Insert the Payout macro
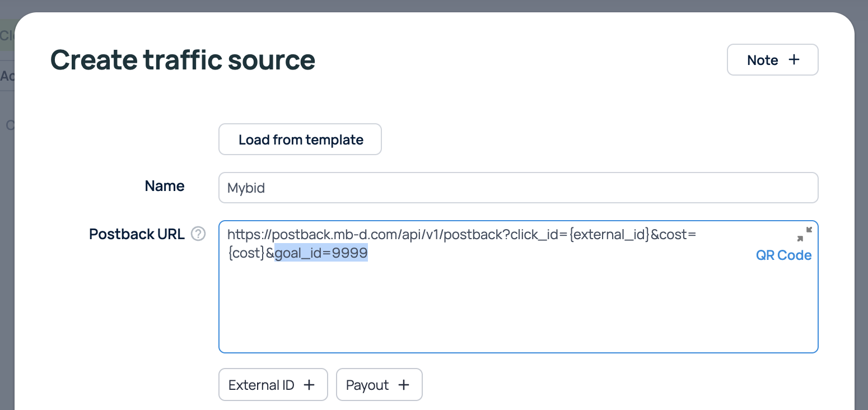This screenshot has height=410, width=868. (x=379, y=385)
